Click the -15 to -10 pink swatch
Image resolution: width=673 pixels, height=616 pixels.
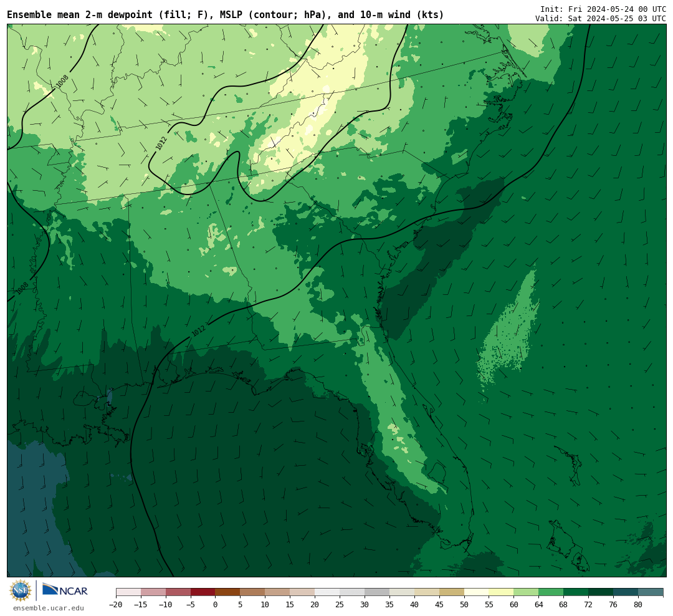click(153, 592)
